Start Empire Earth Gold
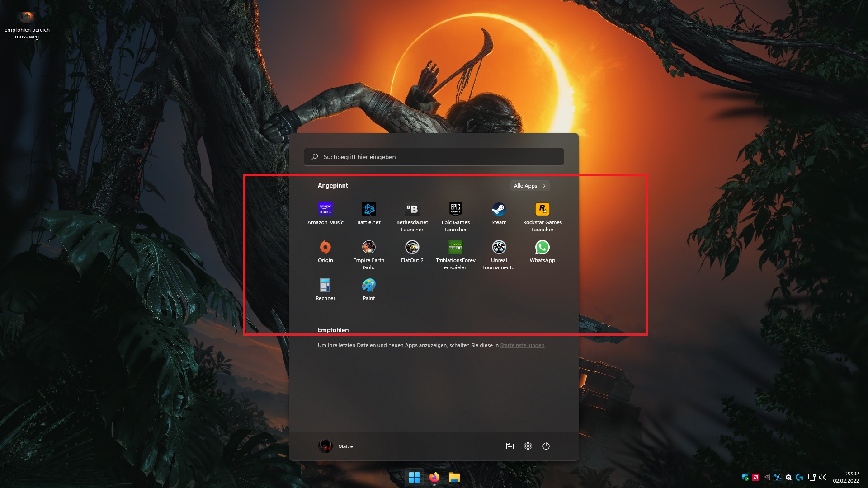The width and height of the screenshot is (868, 488). [368, 251]
